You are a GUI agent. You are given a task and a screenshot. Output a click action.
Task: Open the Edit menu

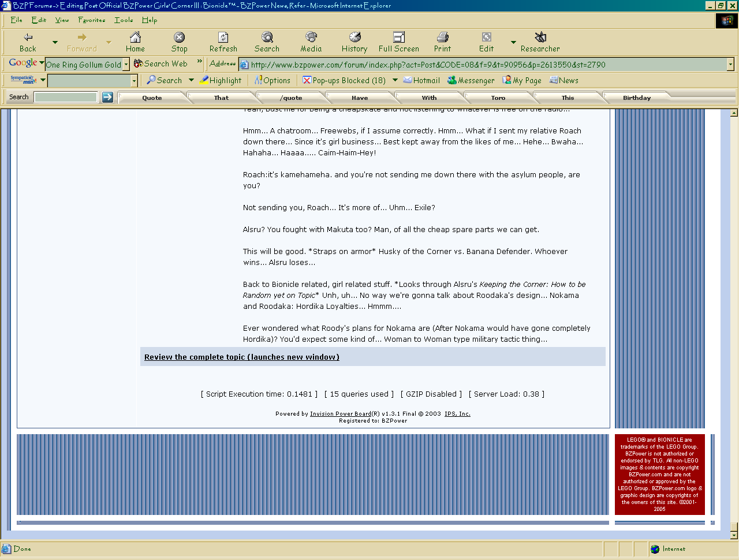(39, 20)
